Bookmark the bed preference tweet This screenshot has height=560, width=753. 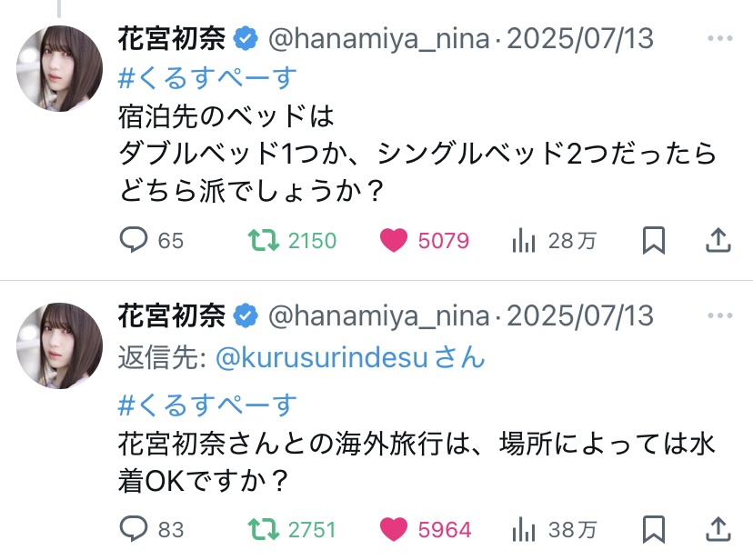coord(653,240)
